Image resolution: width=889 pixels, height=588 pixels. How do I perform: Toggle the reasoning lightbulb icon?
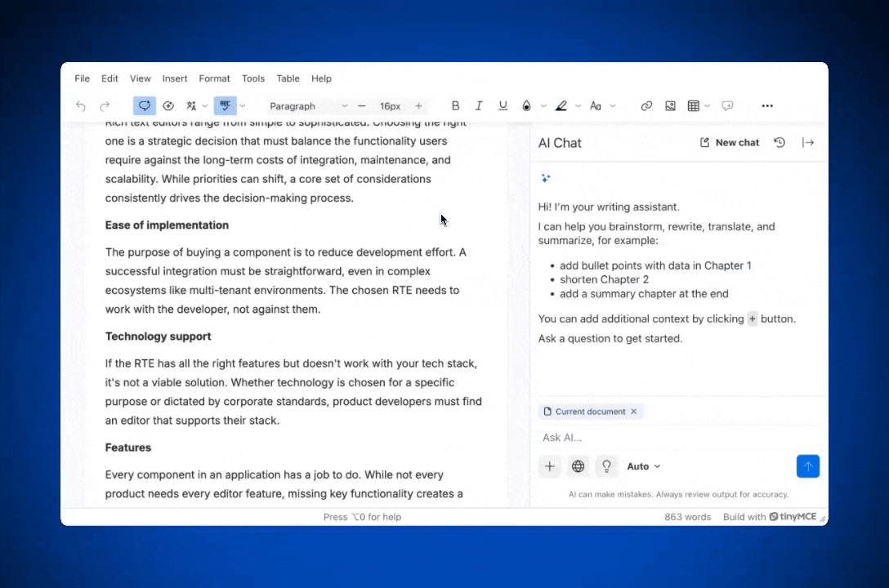coord(606,467)
